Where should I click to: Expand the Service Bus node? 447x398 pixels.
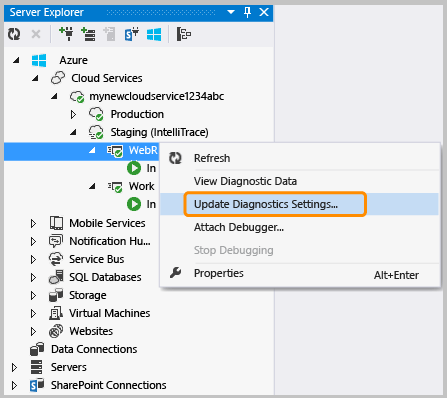tap(33, 259)
